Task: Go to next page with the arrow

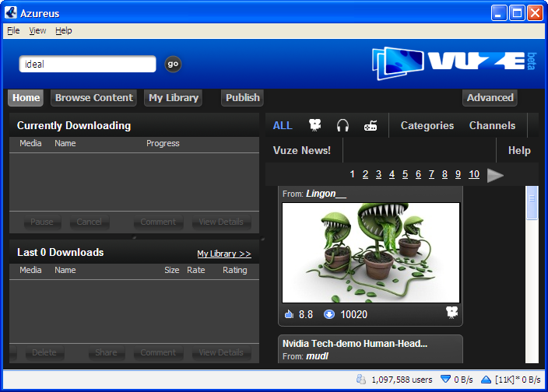Action: (495, 175)
